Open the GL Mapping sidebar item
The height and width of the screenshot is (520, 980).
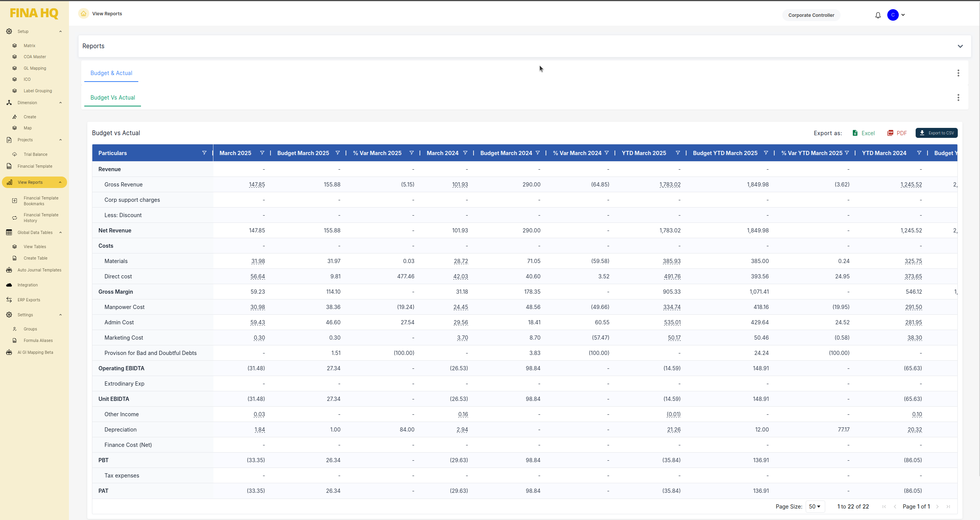point(34,68)
